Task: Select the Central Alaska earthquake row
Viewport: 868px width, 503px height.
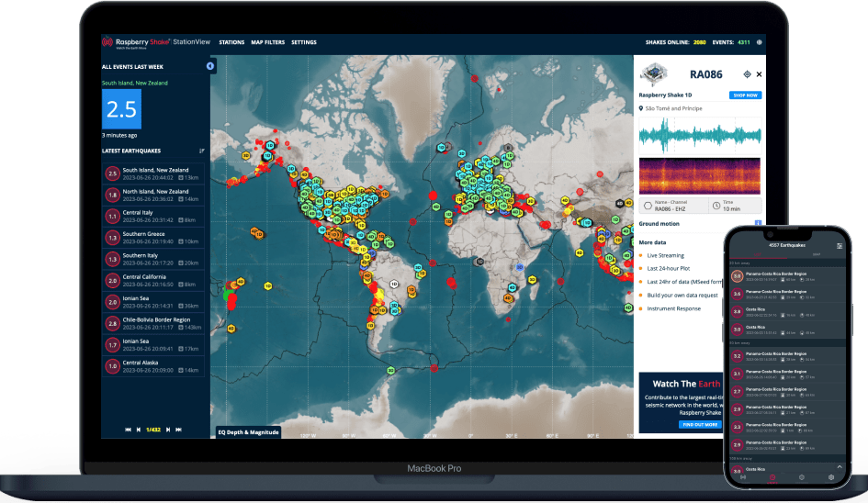Action: click(153, 366)
